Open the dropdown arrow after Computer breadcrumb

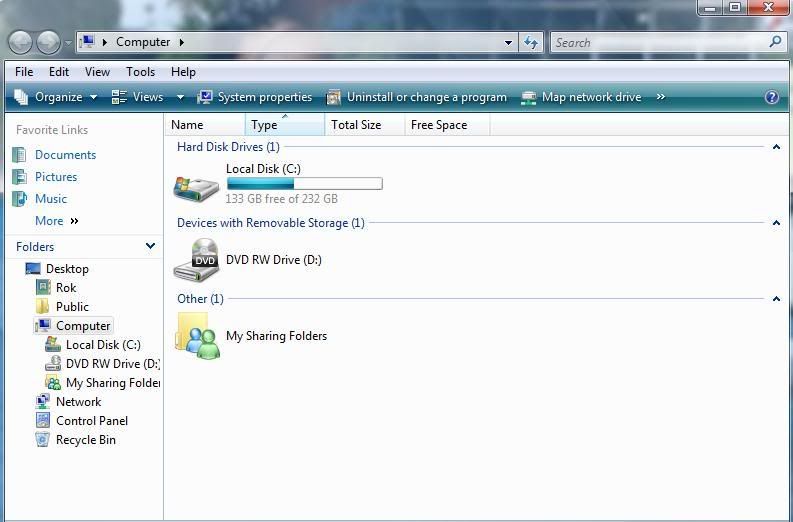click(x=182, y=42)
